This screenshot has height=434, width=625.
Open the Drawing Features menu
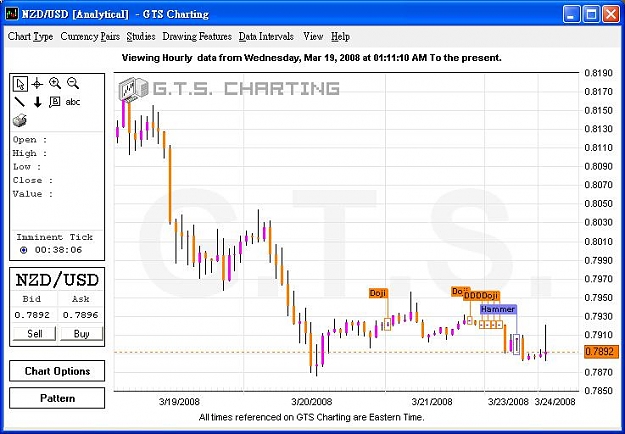(x=197, y=37)
